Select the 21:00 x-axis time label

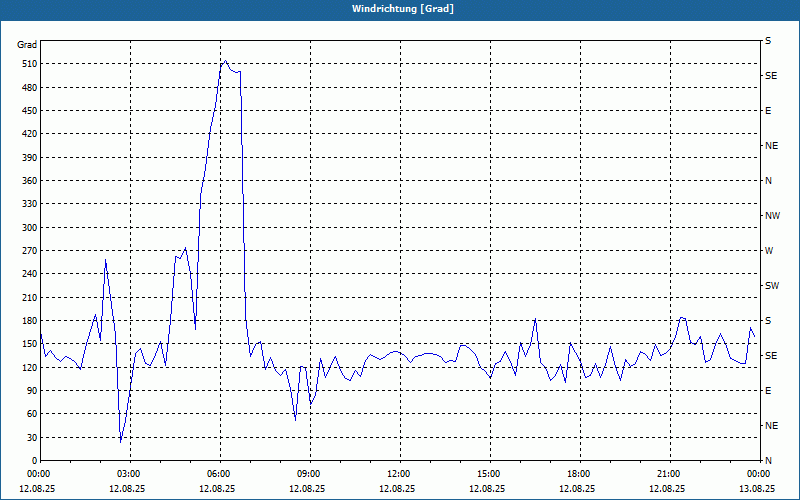669,474
